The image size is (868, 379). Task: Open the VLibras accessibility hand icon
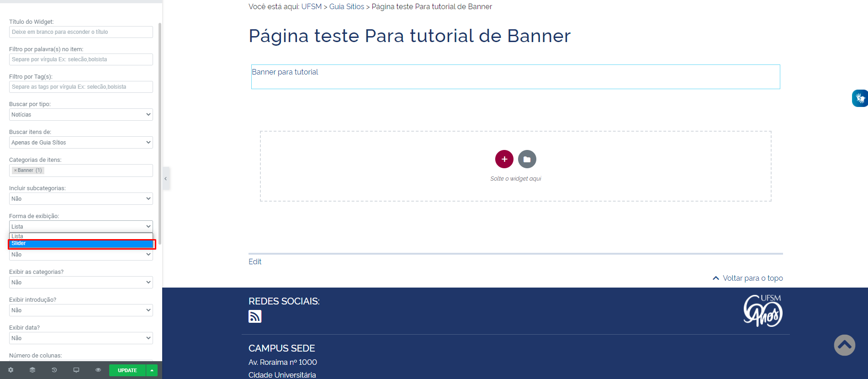click(x=860, y=98)
